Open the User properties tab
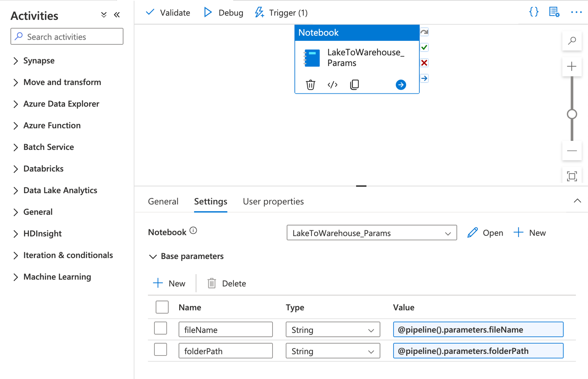 pos(273,201)
